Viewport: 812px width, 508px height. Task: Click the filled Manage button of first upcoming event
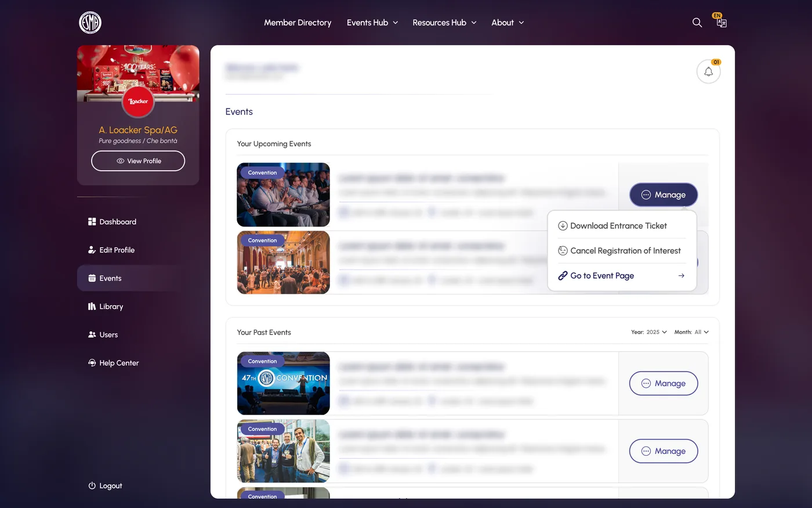pyautogui.click(x=664, y=194)
